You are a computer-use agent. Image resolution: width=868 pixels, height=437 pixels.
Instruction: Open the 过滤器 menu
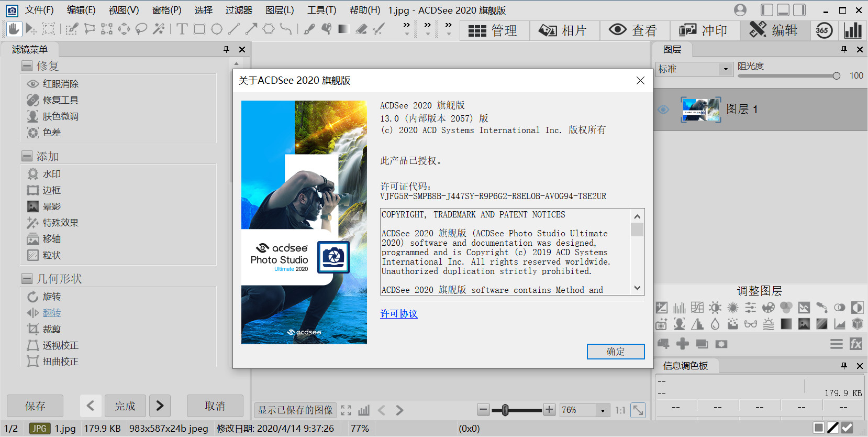(x=239, y=10)
